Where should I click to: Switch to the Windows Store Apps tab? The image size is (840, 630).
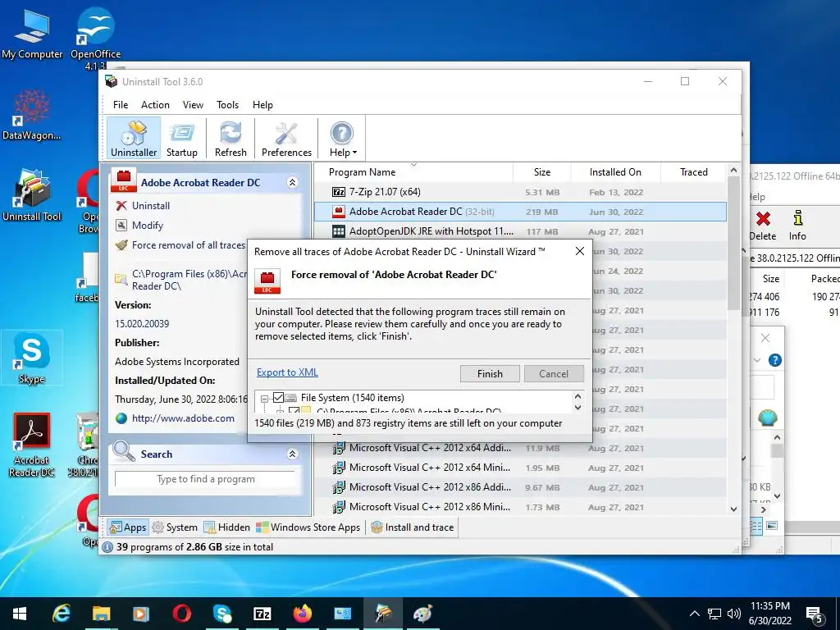pyautogui.click(x=308, y=527)
